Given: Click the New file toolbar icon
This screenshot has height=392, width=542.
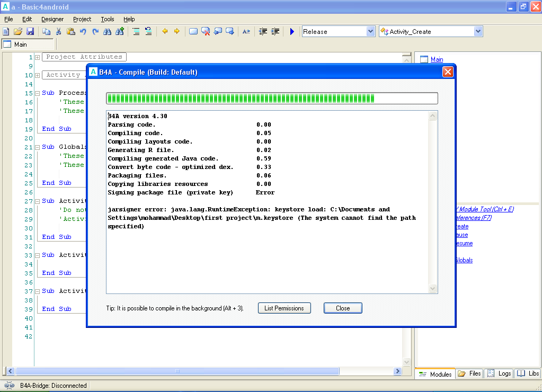Looking at the screenshot, I should click(x=6, y=32).
